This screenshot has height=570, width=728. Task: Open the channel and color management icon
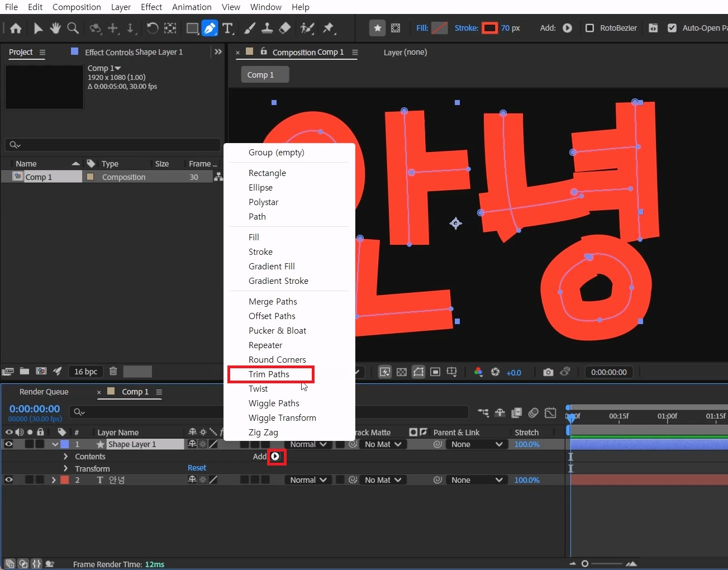coord(478,372)
